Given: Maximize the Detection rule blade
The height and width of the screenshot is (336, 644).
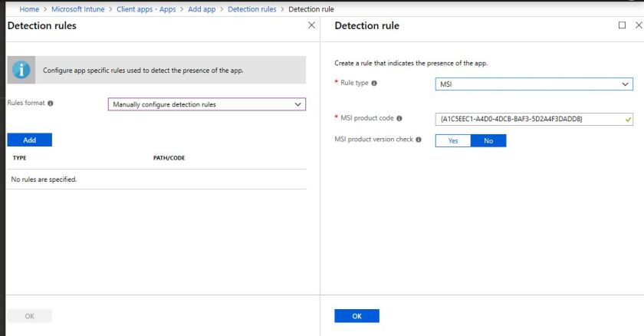Looking at the screenshot, I should [622, 26].
